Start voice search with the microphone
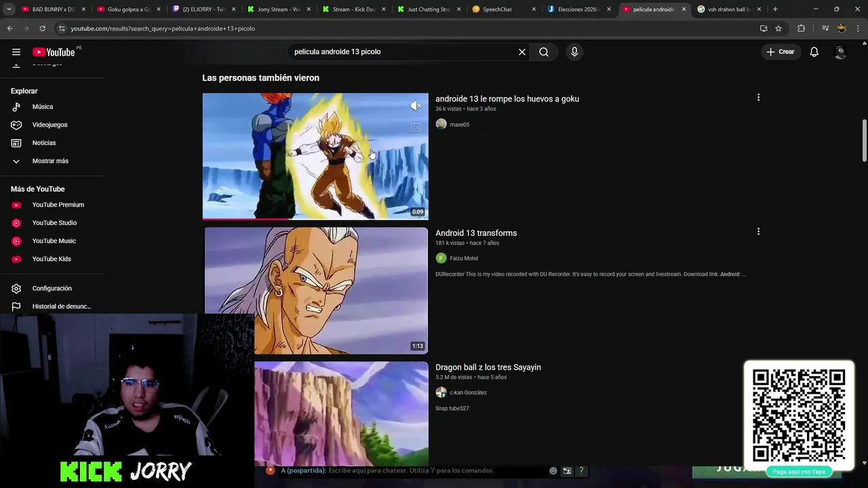 [574, 52]
